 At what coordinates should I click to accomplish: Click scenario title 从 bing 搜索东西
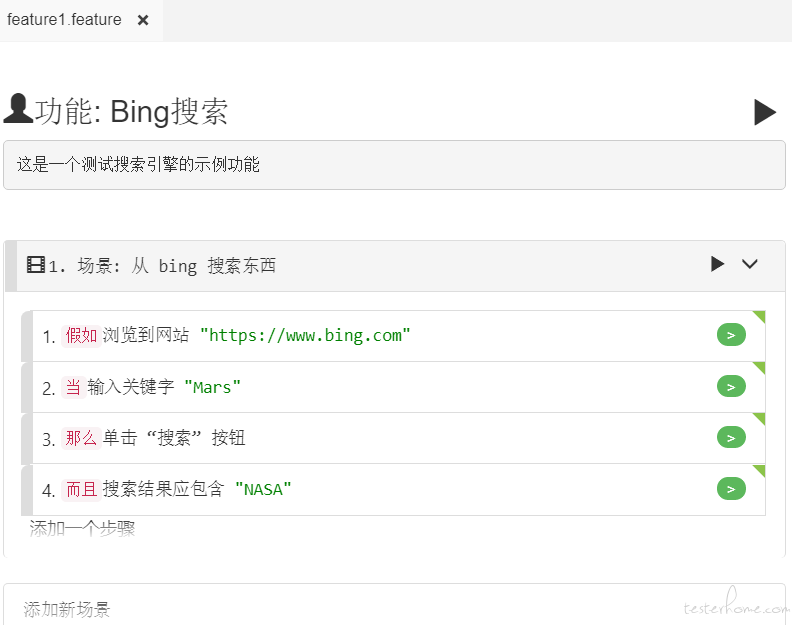tap(204, 265)
